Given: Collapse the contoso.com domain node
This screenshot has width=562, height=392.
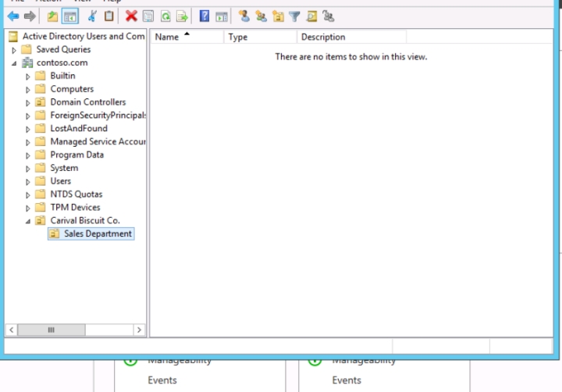Looking at the screenshot, I should click(14, 63).
